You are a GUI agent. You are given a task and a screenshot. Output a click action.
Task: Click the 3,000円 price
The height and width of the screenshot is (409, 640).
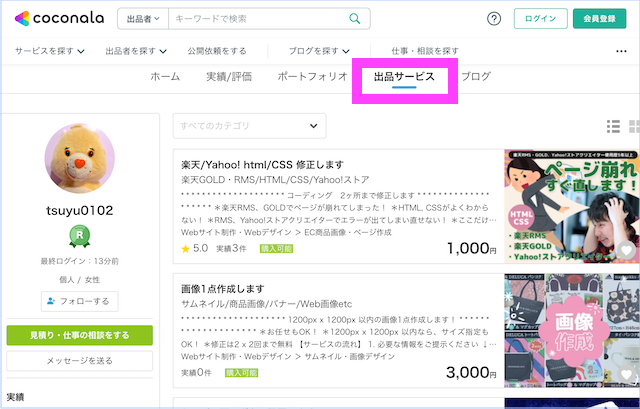point(471,372)
